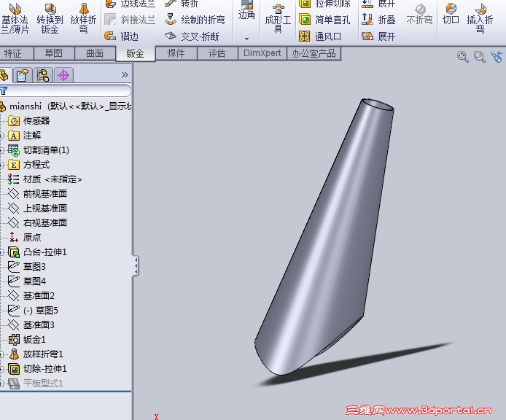The height and width of the screenshot is (420, 506).
Task: Click Zoom to Area magnifier icon
Action: (x=479, y=56)
